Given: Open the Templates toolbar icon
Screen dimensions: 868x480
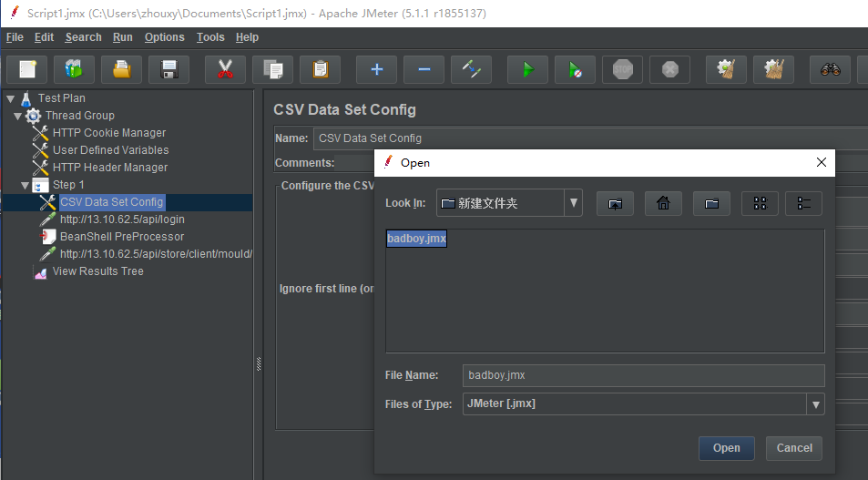Looking at the screenshot, I should tap(74, 70).
